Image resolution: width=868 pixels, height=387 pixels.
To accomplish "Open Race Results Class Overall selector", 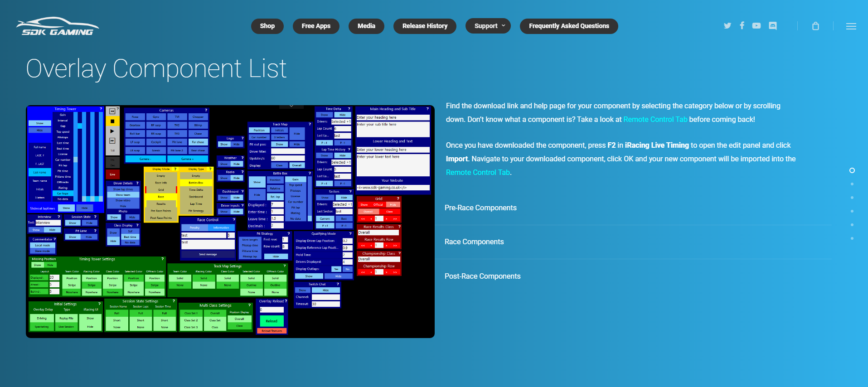I will tap(378, 232).
